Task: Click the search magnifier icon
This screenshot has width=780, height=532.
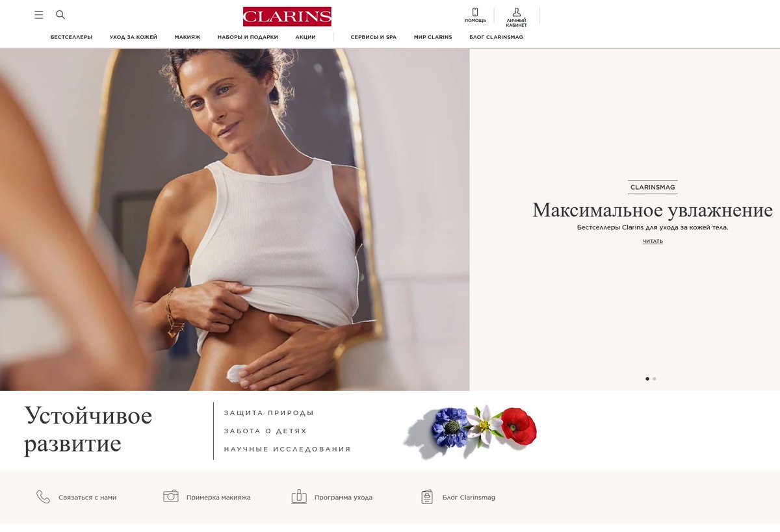Action: click(60, 14)
